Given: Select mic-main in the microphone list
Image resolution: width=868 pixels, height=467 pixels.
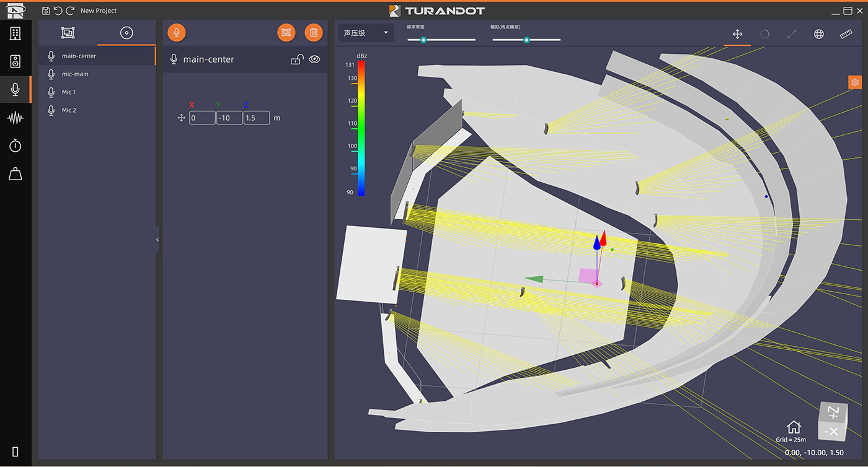Looking at the screenshot, I should click(x=75, y=74).
